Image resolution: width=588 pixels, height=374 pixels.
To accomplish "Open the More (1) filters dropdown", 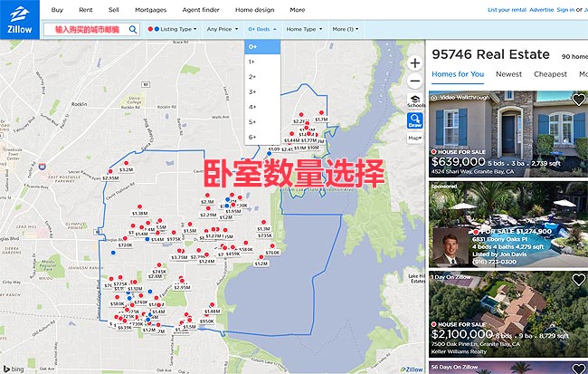I will pyautogui.click(x=346, y=29).
